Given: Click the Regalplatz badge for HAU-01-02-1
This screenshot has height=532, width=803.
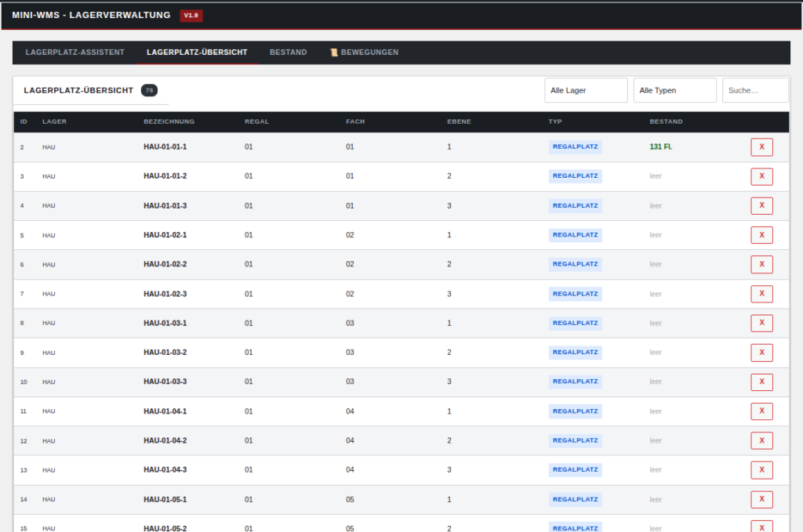Looking at the screenshot, I should pyautogui.click(x=575, y=235).
